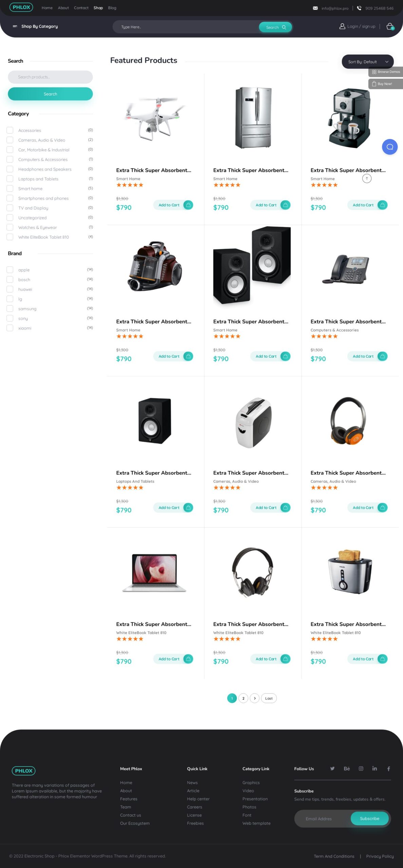Tick the samsung brand checkbox
The image size is (403, 868).
10,309
